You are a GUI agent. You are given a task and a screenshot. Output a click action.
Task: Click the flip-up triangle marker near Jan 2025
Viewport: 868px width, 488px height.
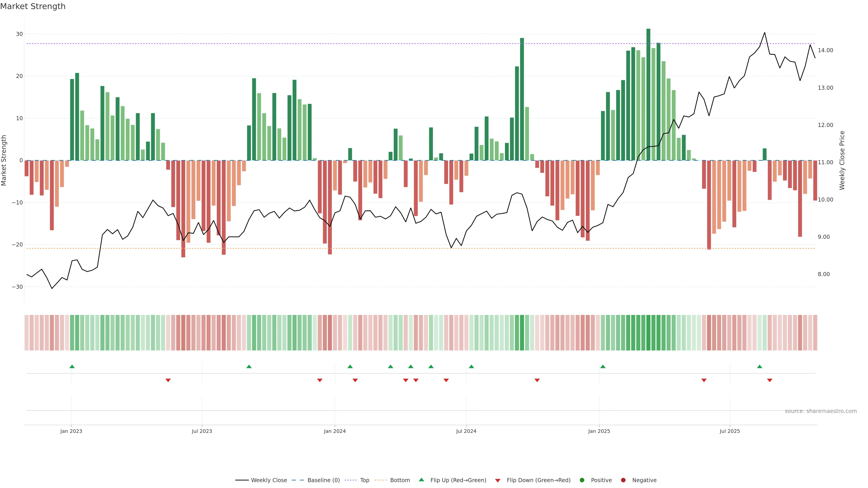pos(603,366)
